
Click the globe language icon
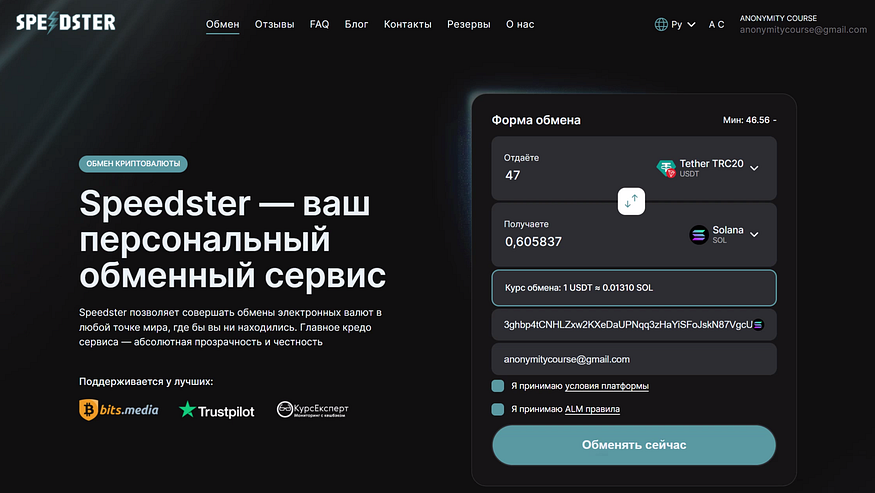pos(661,24)
